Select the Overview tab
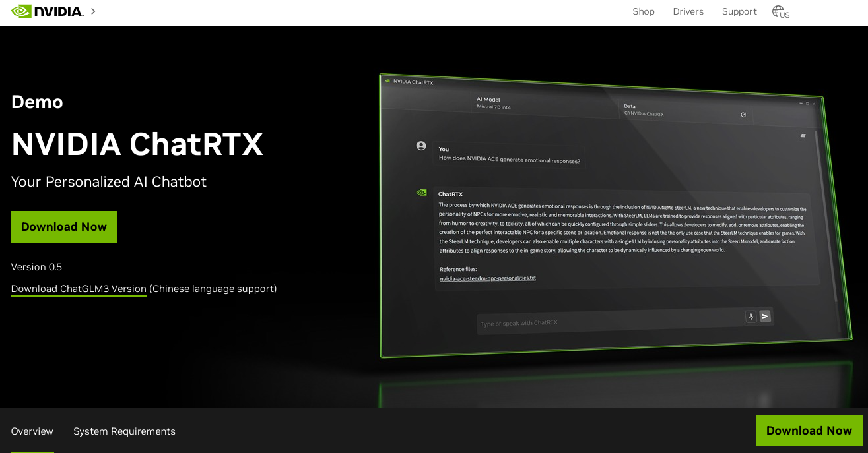 click(32, 431)
